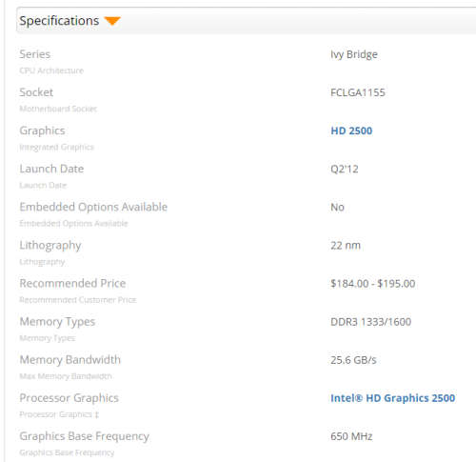Image resolution: width=476 pixels, height=462 pixels.
Task: Click the Specifications section header
Action: (246, 20)
